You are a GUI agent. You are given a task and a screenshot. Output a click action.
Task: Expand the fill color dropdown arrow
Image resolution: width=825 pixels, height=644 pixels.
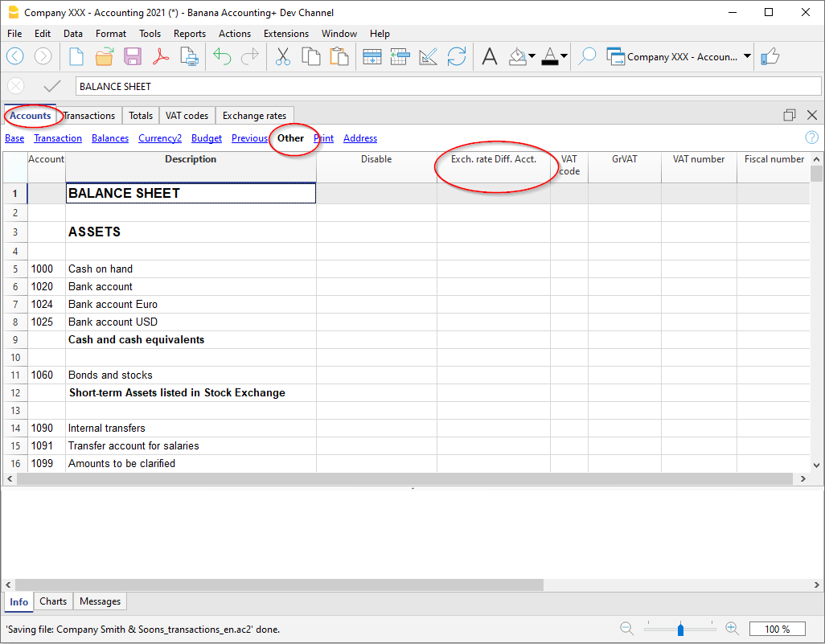532,56
